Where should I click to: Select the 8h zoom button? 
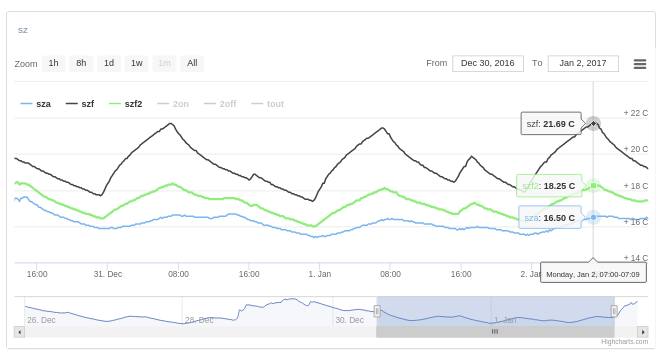click(81, 63)
